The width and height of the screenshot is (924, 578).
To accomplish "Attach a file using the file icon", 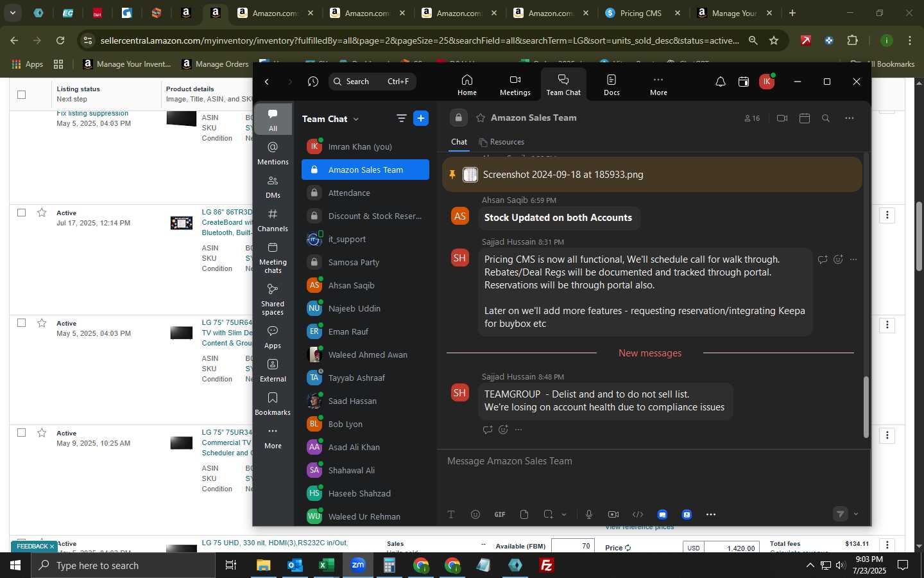I will click(x=524, y=514).
